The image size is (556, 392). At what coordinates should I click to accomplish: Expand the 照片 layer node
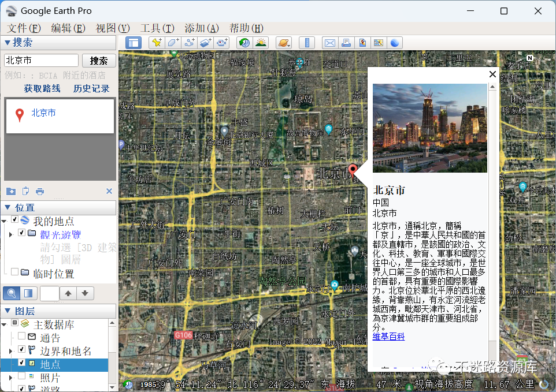10,378
